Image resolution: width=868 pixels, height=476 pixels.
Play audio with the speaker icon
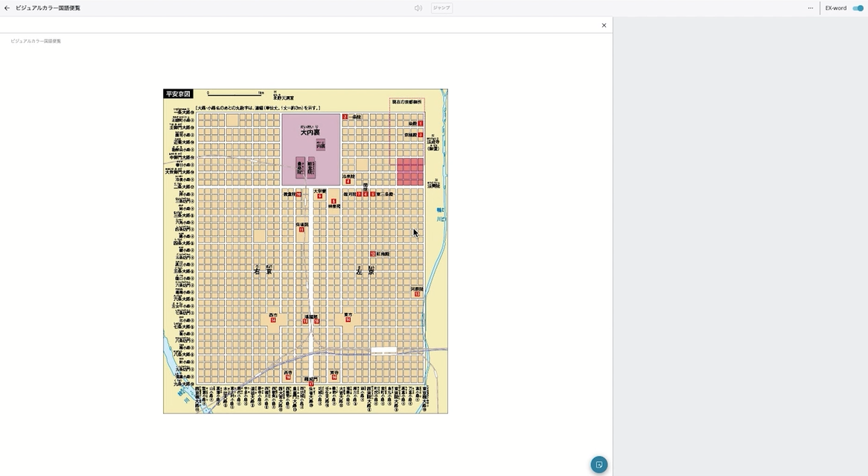(x=418, y=8)
